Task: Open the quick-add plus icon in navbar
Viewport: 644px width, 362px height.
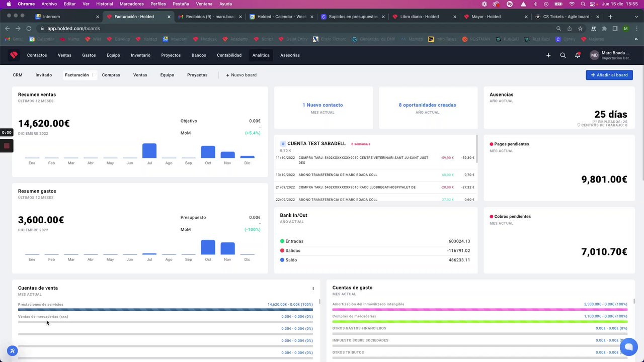Action: 548,55
